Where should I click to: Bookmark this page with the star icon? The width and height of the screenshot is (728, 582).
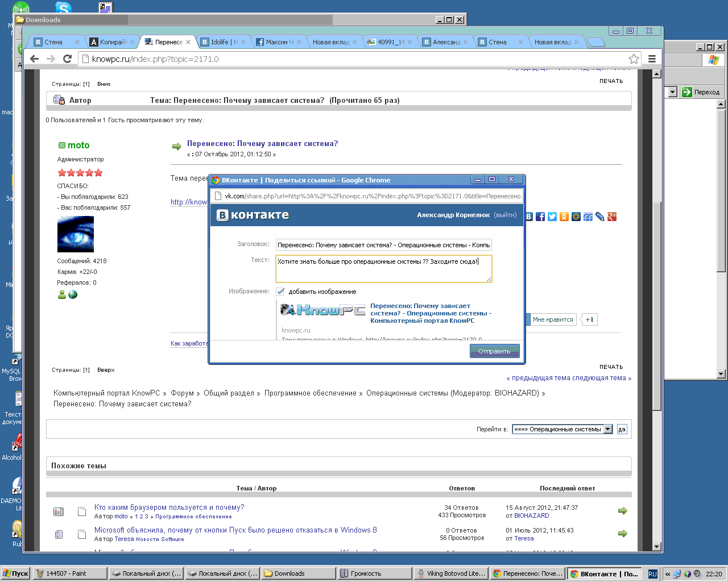634,59
